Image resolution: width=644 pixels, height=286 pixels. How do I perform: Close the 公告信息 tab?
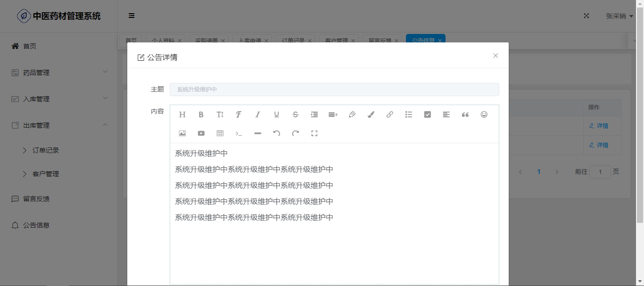(440, 41)
